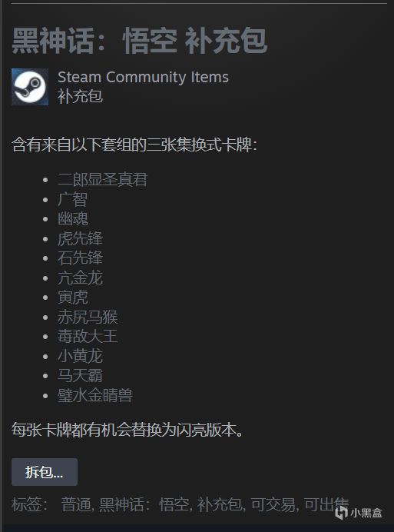Screen dimensions: 394x532
Task: Open the 毒敌大王 card entry
Action: pos(88,337)
